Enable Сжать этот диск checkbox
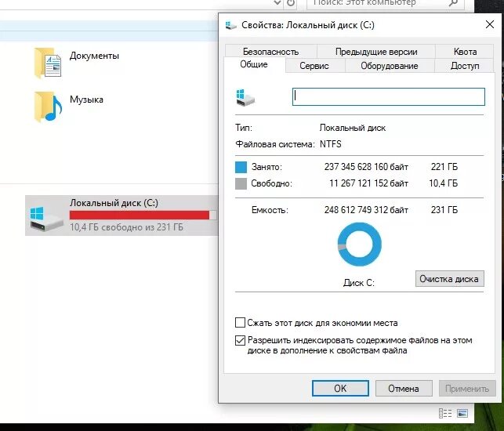The image size is (504, 431). coord(240,322)
